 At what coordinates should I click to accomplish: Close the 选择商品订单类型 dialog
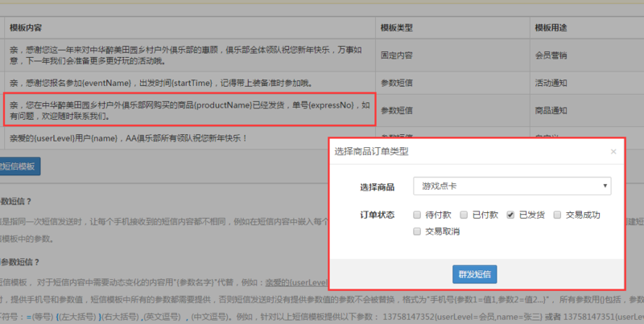pyautogui.click(x=613, y=151)
